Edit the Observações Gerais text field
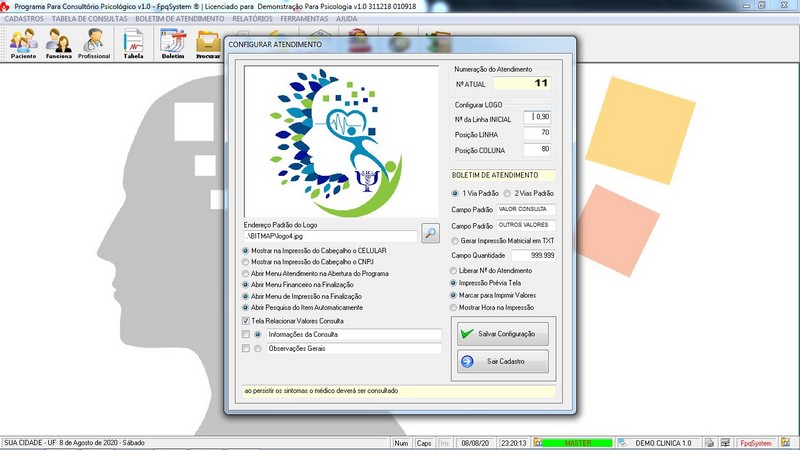 pos(354,348)
